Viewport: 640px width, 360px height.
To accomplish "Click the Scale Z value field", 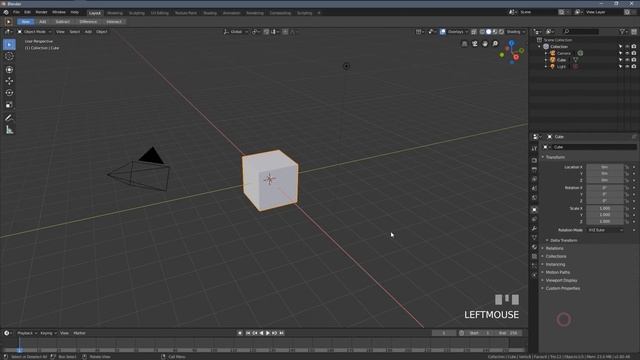I will tap(605, 221).
